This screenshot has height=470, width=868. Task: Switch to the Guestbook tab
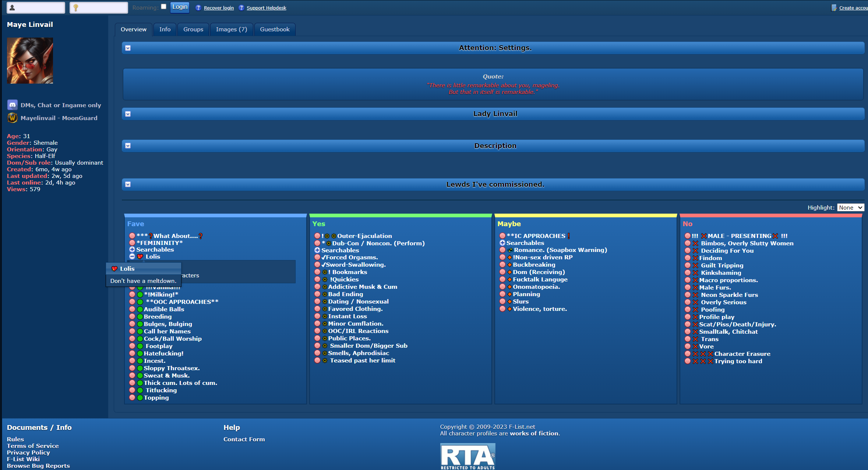[275, 29]
